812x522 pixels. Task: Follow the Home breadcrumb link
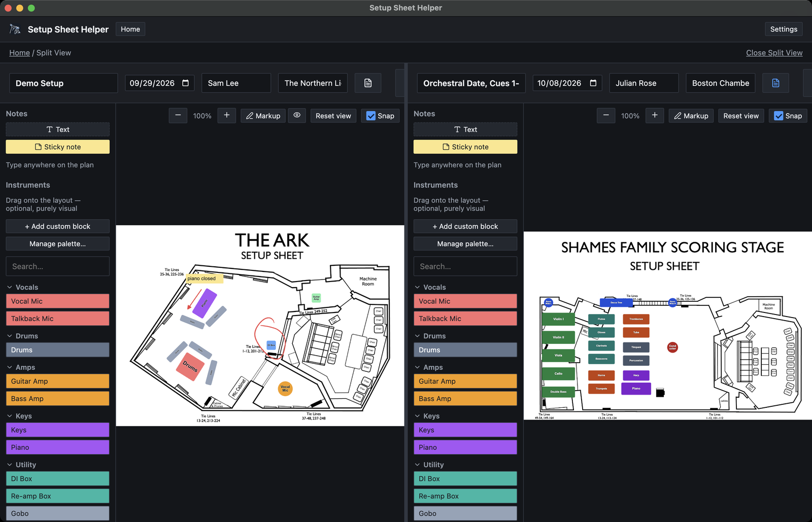click(x=19, y=53)
